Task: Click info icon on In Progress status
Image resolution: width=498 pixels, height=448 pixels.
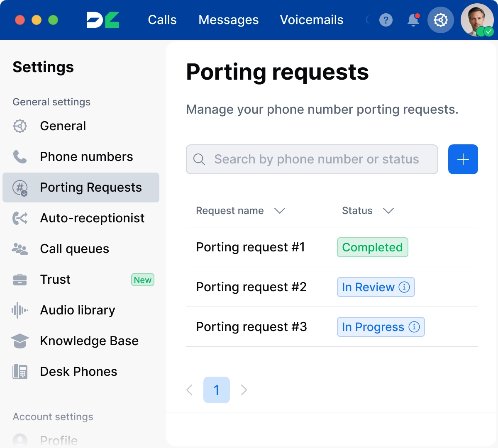Action: [414, 327]
